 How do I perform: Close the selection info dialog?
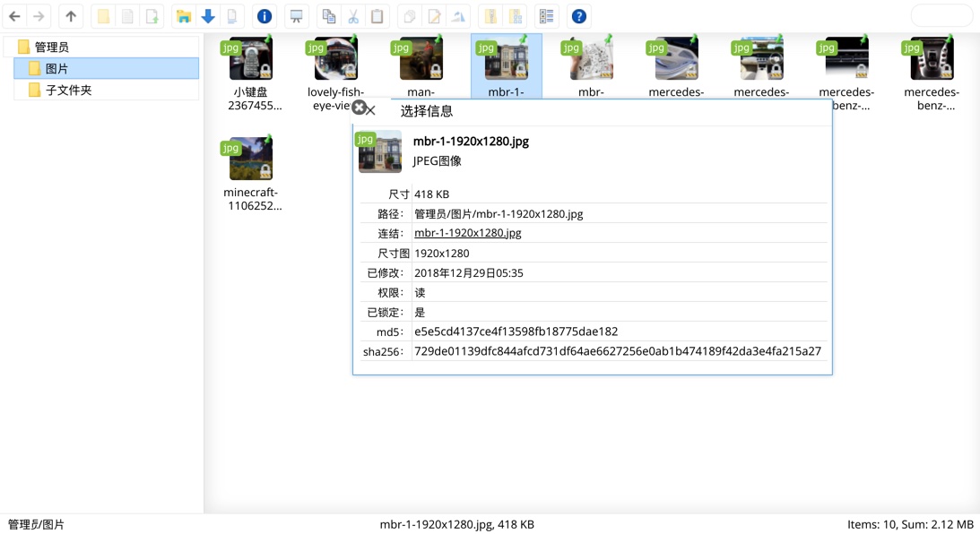point(359,108)
